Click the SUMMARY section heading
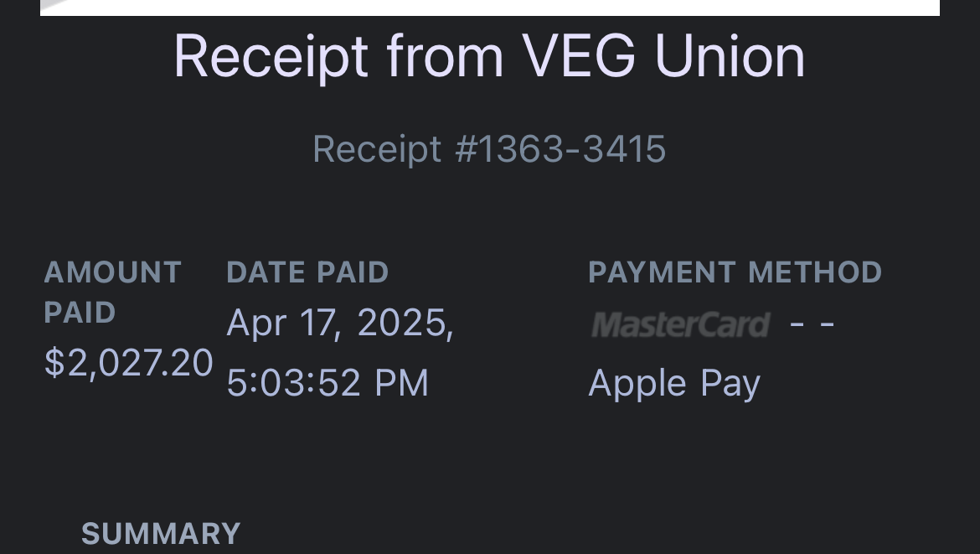The width and height of the screenshot is (980, 554). point(161,534)
